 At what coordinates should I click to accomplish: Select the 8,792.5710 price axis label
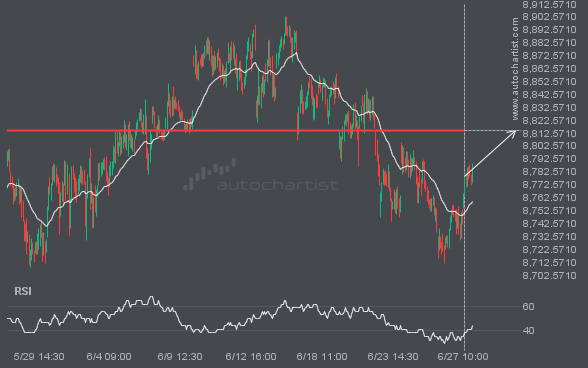tap(549, 159)
